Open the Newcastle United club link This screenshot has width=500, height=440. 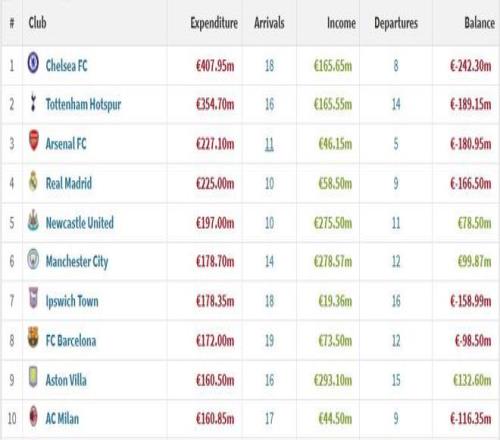click(x=80, y=223)
